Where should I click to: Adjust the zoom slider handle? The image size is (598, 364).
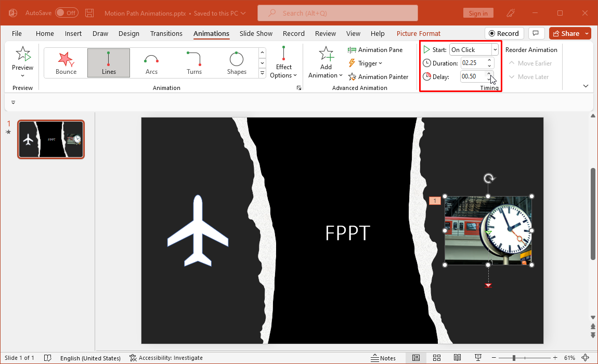(x=514, y=358)
